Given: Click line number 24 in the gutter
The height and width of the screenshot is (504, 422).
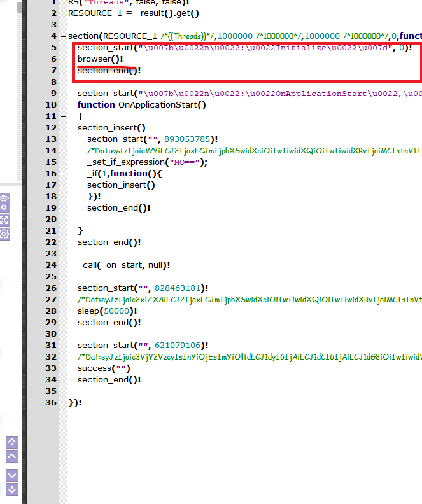Looking at the screenshot, I should 51,265.
